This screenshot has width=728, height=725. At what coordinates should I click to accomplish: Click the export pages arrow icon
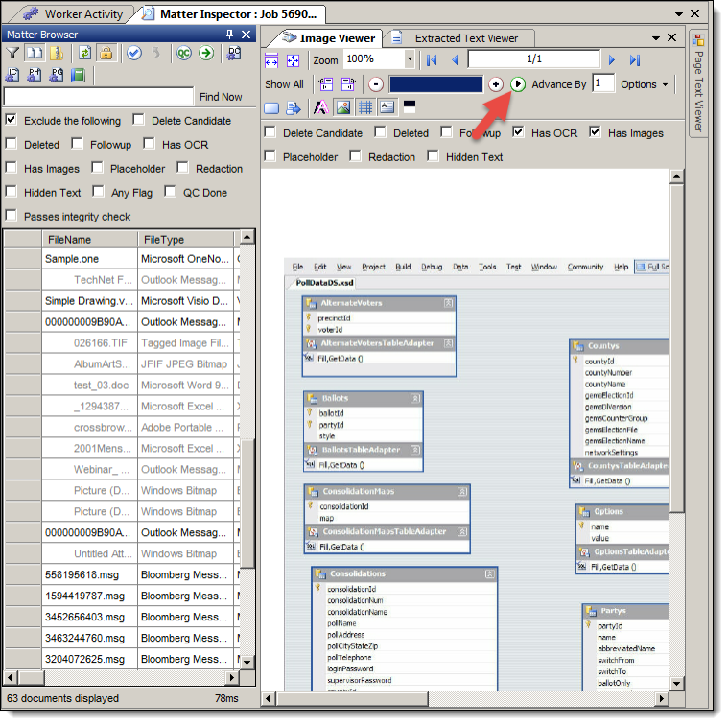click(x=294, y=108)
